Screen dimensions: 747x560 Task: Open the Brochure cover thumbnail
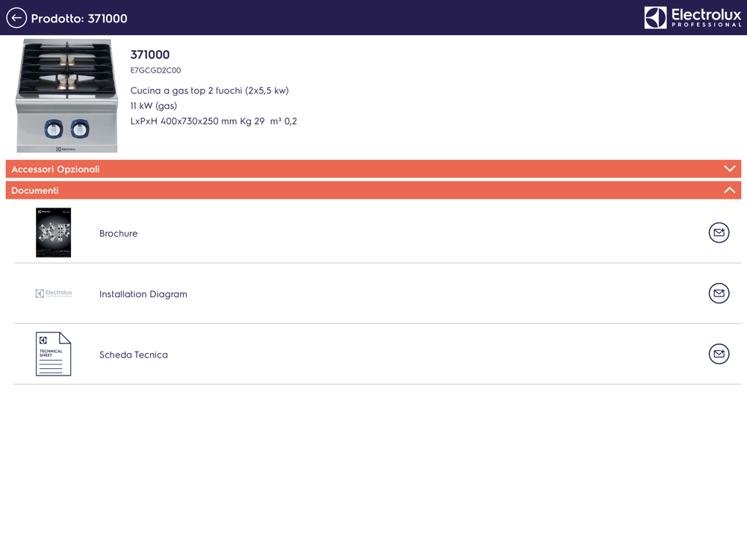tap(53, 233)
